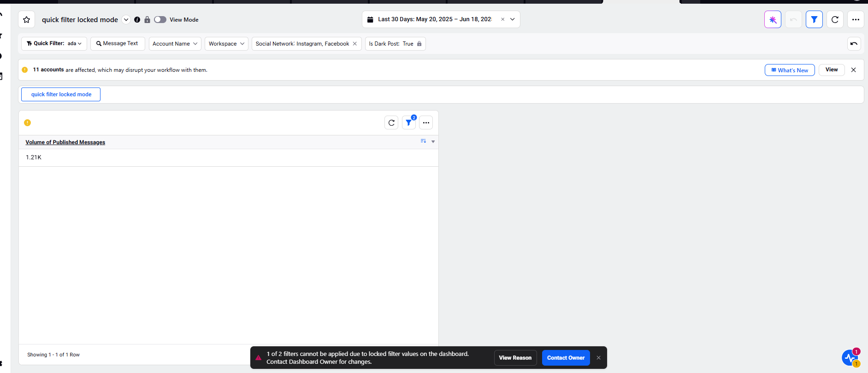Click the undo arrow in top toolbar
Viewport: 868px width, 373px height.
pos(793,19)
